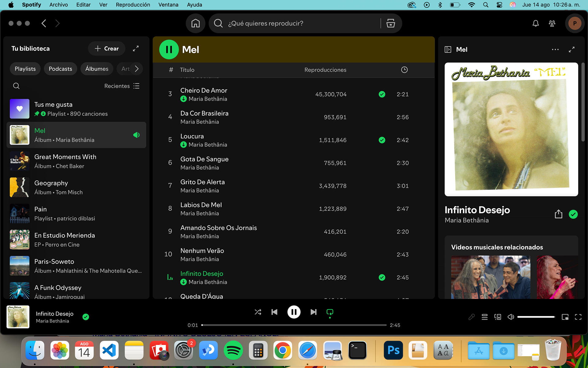
Task: Skip to next track
Action: click(x=313, y=312)
